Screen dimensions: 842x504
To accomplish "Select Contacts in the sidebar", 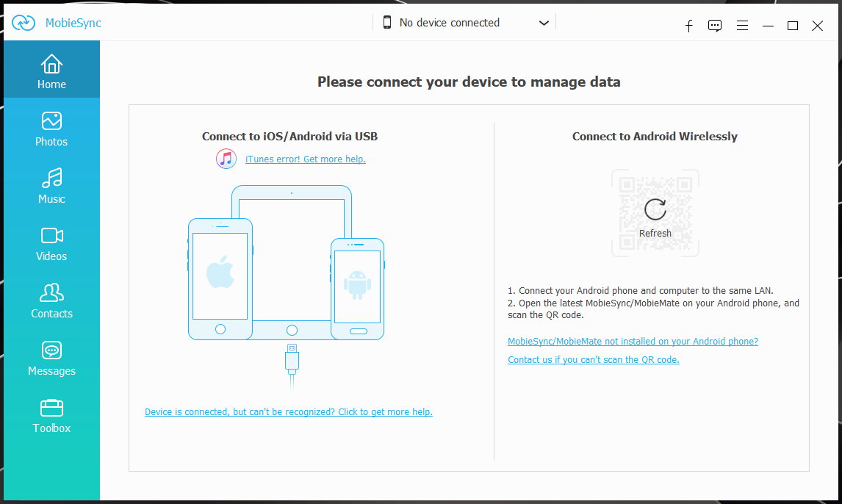I will click(51, 300).
